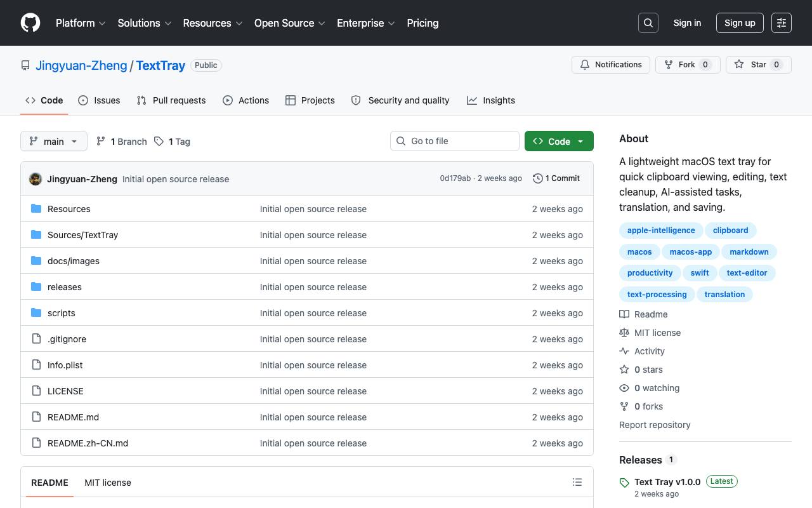The width and height of the screenshot is (812, 508).
Task: Click the apple-intelligence topic tag
Action: click(661, 231)
